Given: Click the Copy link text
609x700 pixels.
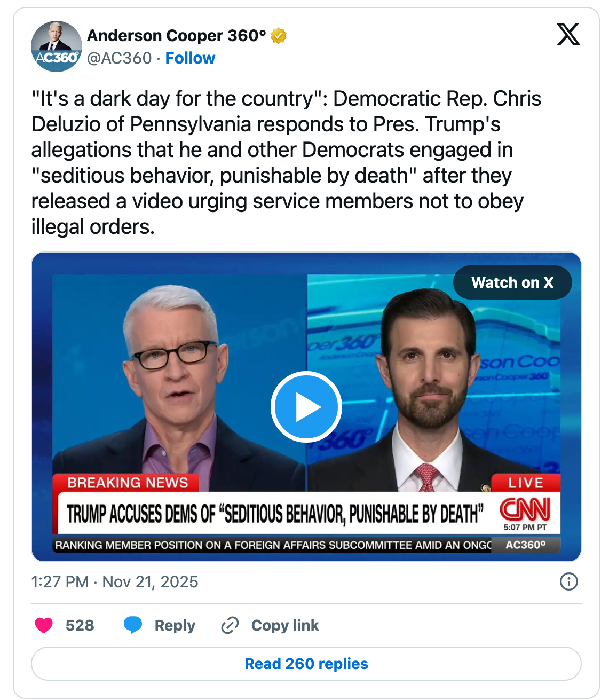Looking at the screenshot, I should point(285,625).
